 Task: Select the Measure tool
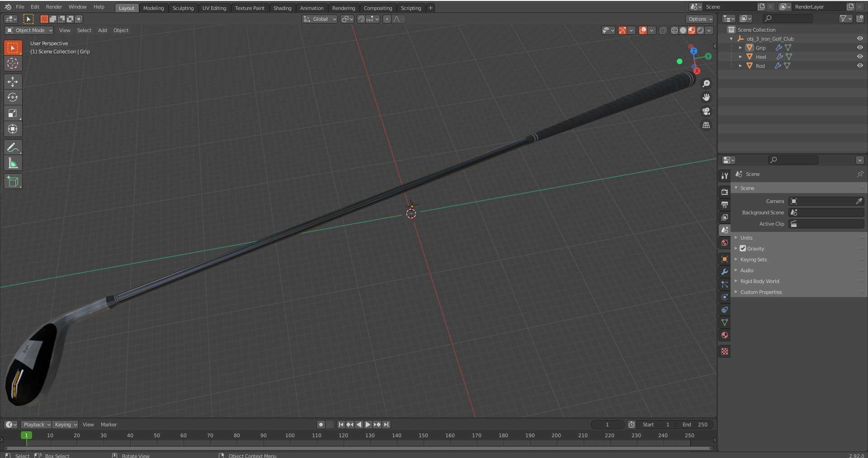(13, 163)
